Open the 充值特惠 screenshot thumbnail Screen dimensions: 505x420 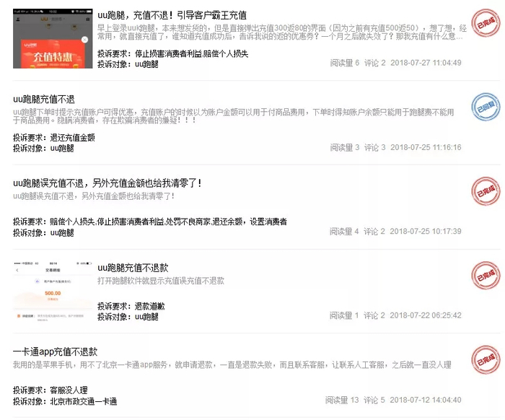[53, 39]
